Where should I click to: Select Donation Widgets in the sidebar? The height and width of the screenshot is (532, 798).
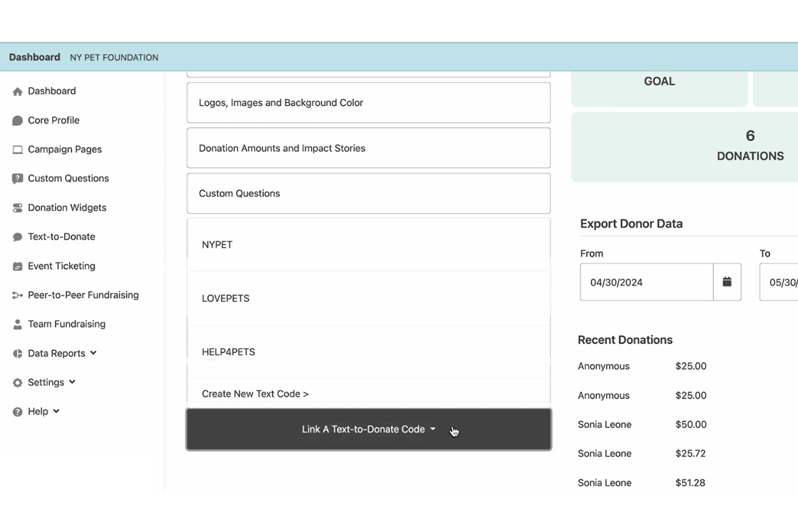(x=67, y=208)
